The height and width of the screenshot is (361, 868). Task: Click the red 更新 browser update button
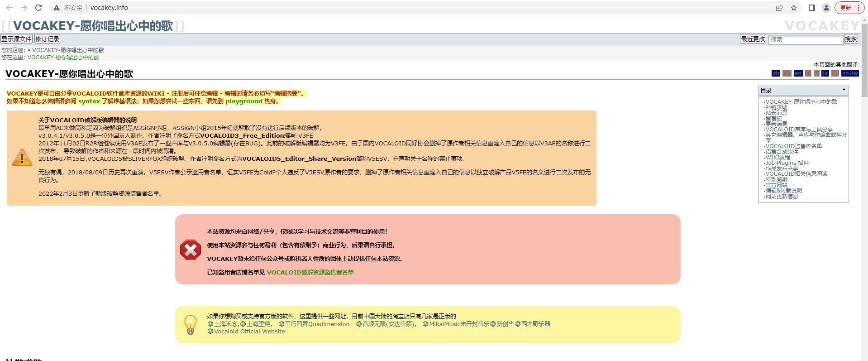(849, 8)
